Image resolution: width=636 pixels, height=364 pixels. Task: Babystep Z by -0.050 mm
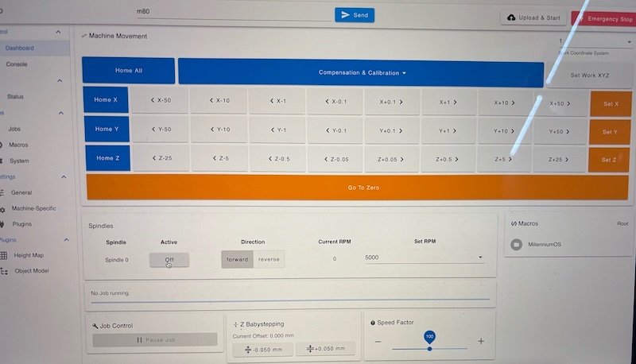click(x=263, y=350)
